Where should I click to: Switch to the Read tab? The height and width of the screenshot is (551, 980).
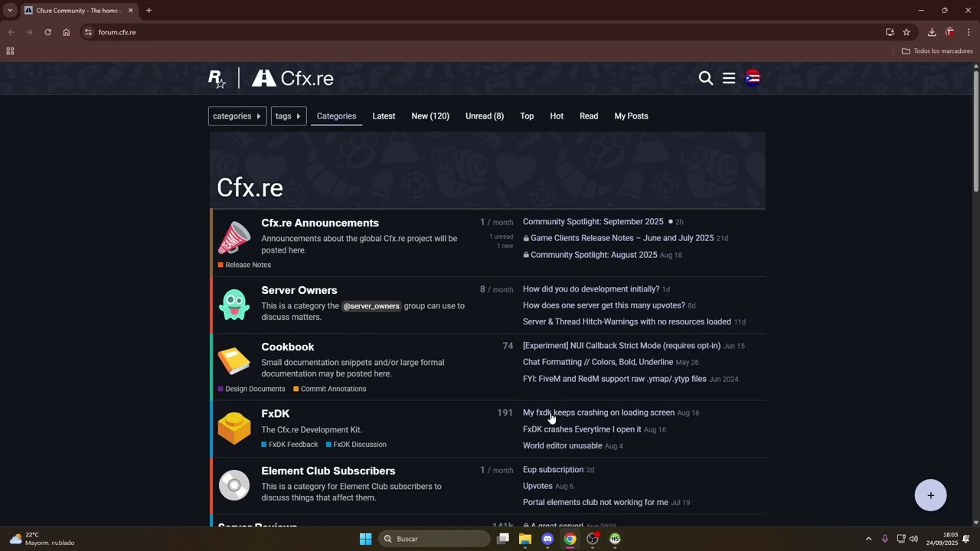click(x=589, y=116)
